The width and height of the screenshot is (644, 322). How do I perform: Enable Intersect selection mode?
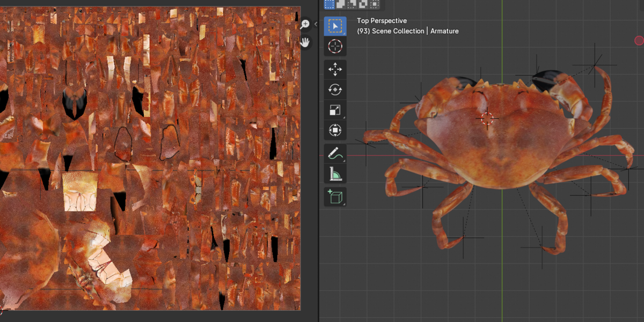[374, 4]
